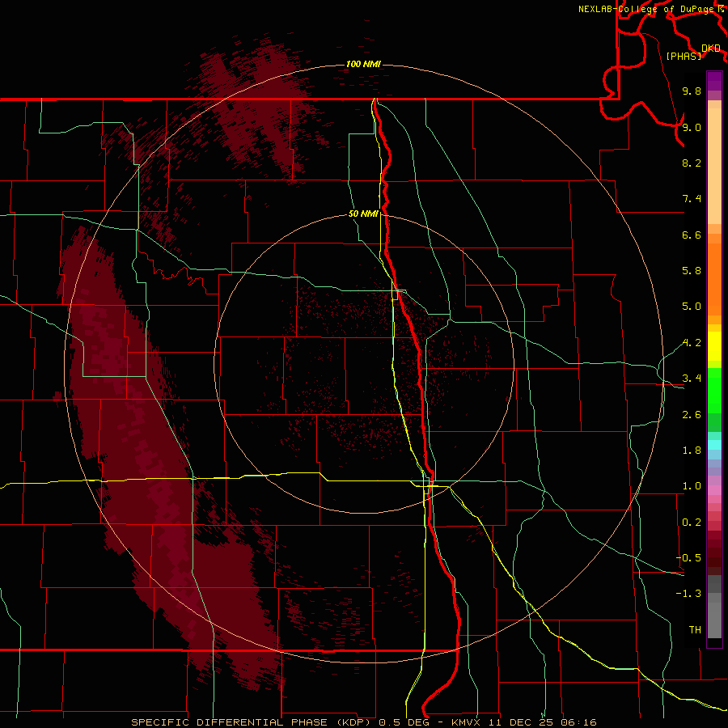Click the 2.6 scale label
The image size is (728, 728).
point(692,415)
